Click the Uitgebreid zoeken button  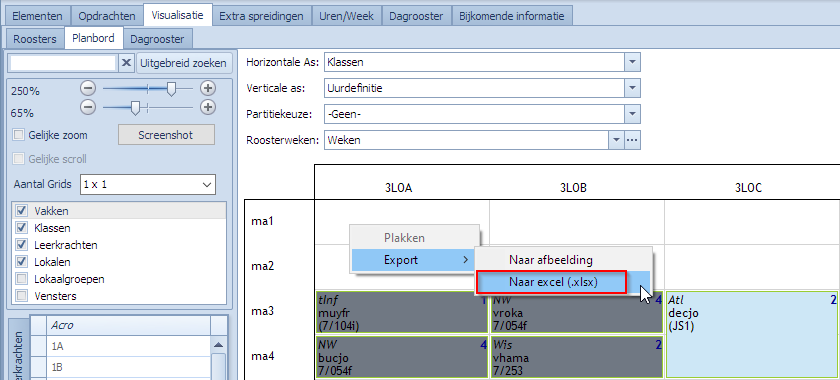coord(183,63)
